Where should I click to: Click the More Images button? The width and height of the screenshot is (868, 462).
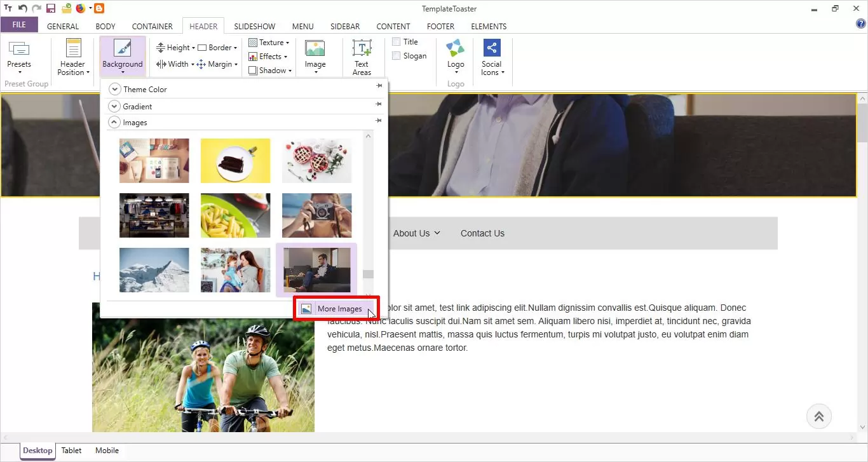pos(332,309)
